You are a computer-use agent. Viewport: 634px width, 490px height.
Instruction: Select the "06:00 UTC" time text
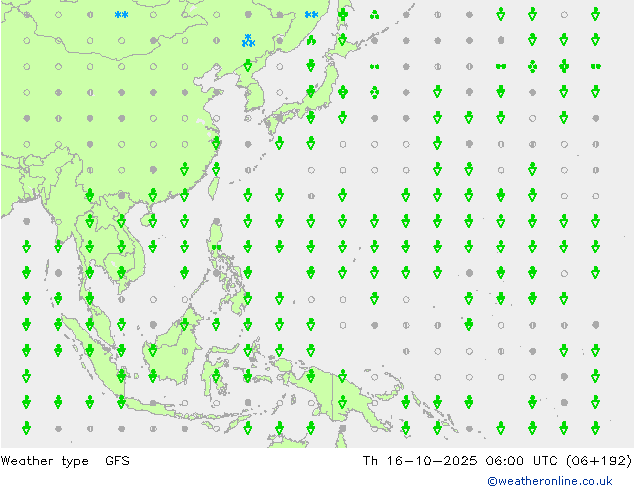(x=521, y=460)
